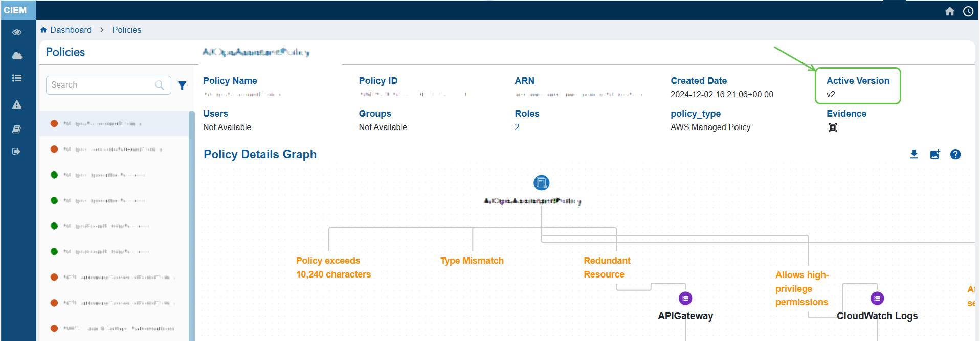
Task: Open the cloud section in sidebar
Action: 17,56
